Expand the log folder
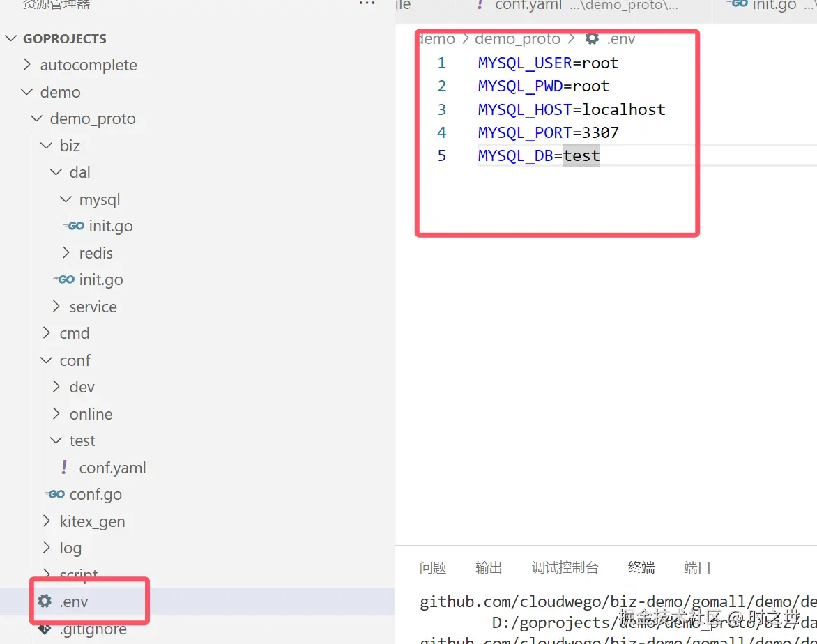 [x=47, y=547]
